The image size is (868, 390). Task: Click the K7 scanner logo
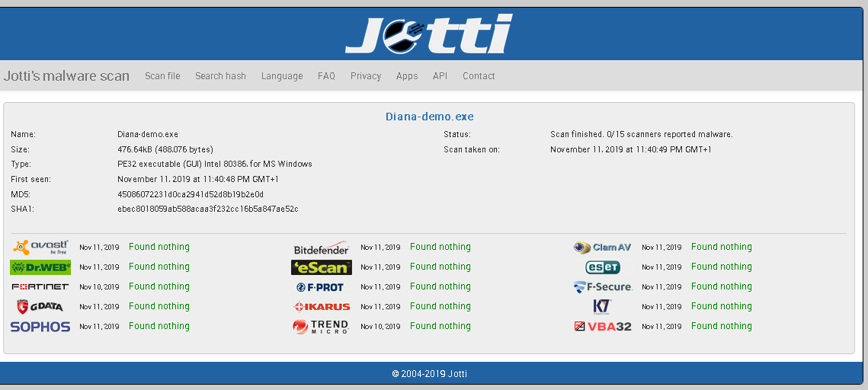point(602,306)
